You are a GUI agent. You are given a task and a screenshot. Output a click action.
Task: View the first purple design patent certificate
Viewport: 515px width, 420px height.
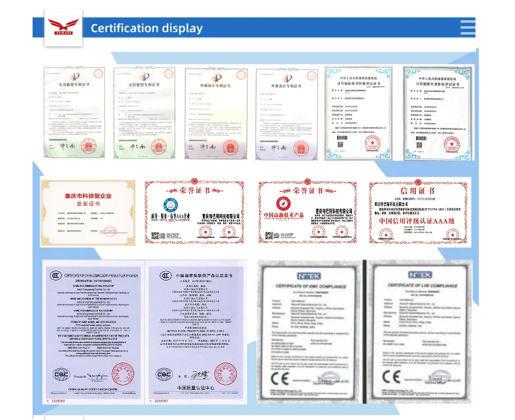pyautogui.click(x=216, y=113)
